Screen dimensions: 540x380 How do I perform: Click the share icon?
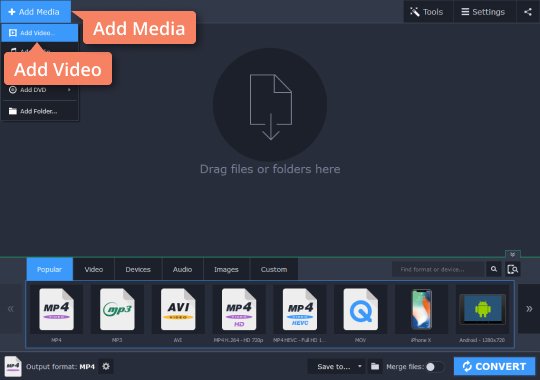(528, 12)
